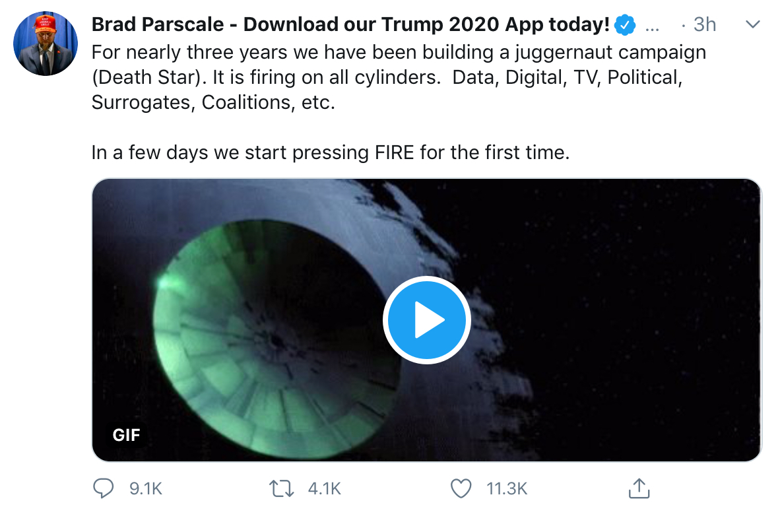Click the blue verified badge
780x532 pixels.
(624, 25)
